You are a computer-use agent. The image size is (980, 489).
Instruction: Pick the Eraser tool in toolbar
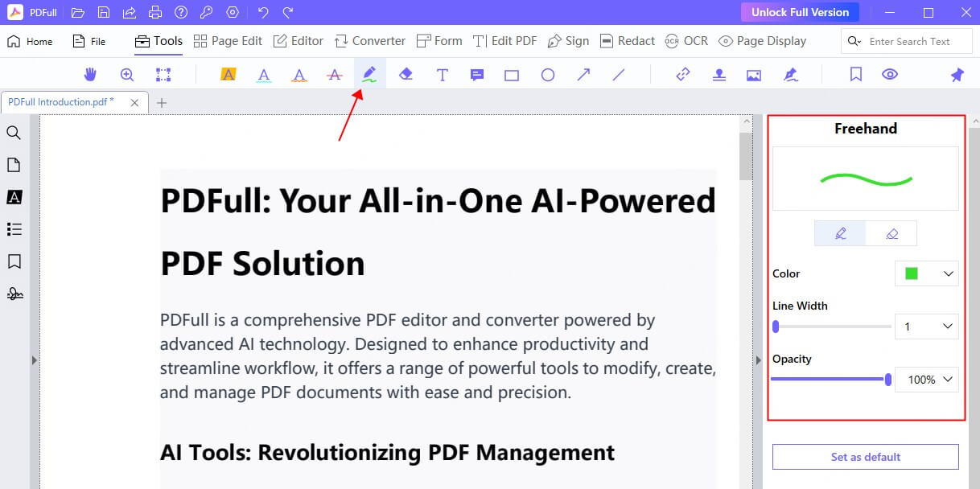coord(406,75)
